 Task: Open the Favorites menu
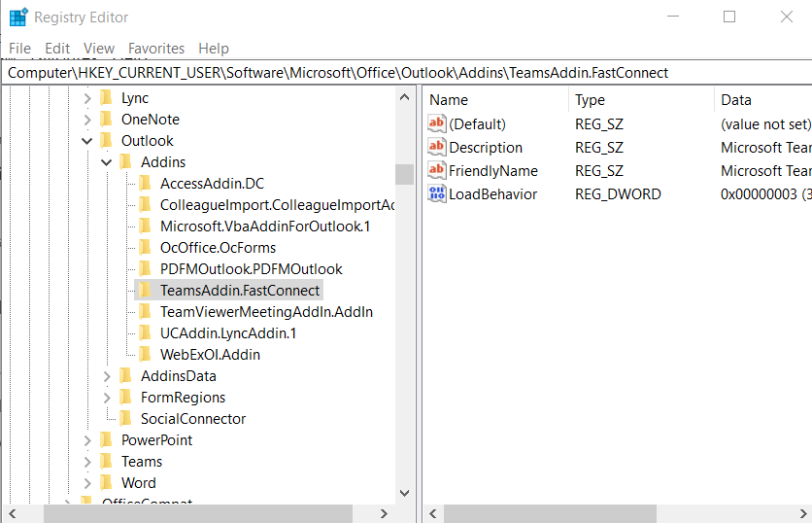click(156, 49)
